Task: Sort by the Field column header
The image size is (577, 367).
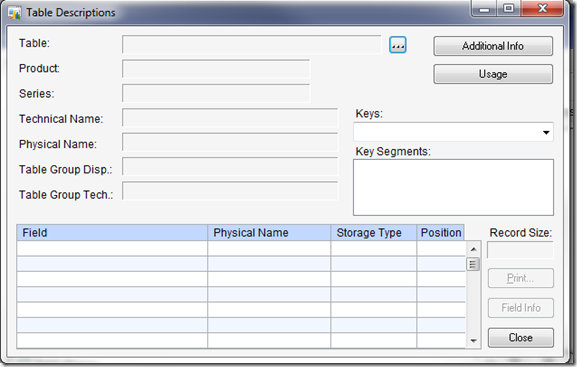Action: pos(112,233)
